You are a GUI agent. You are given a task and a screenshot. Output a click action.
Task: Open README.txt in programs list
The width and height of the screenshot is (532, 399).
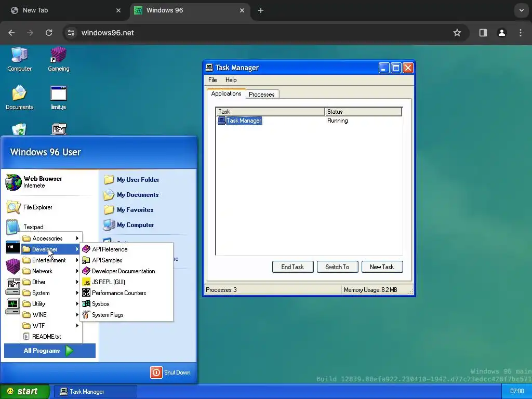pos(51,337)
